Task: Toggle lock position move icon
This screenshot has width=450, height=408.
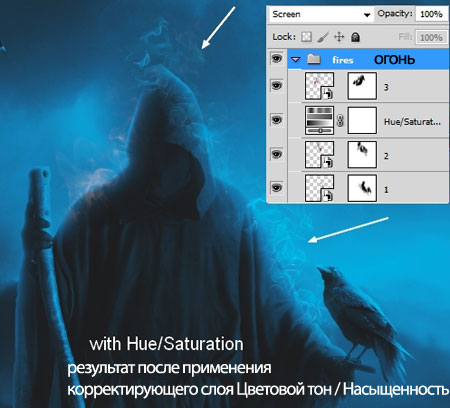Action: (339, 37)
